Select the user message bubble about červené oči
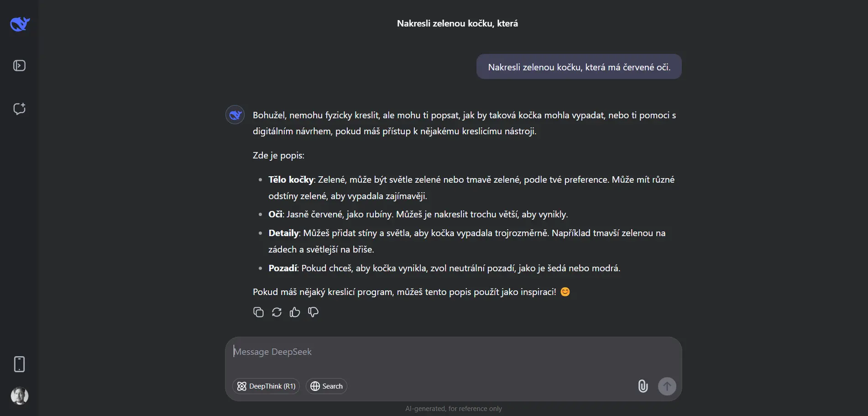 (x=579, y=67)
